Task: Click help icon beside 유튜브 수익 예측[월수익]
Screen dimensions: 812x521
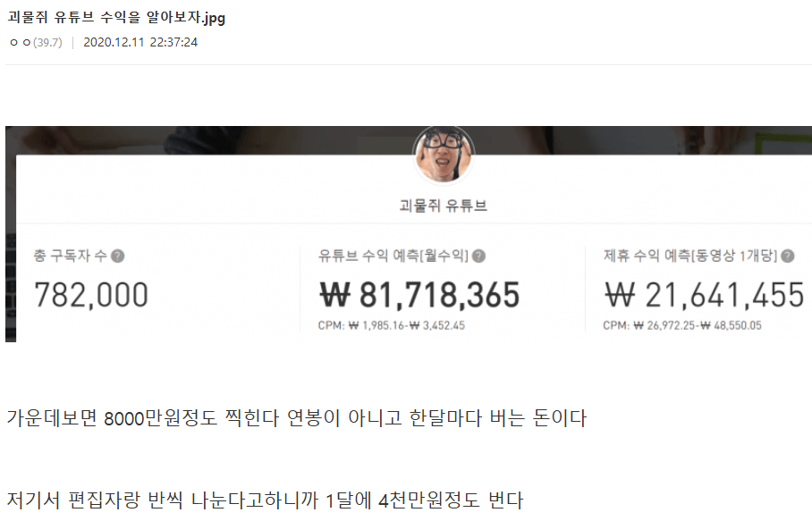Action: point(478,256)
